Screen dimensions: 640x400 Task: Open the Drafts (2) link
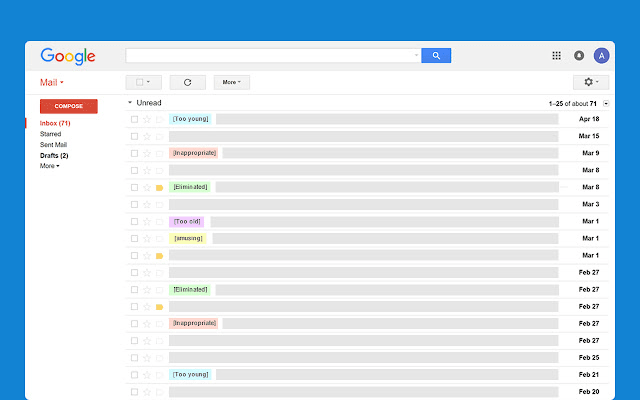pos(54,156)
